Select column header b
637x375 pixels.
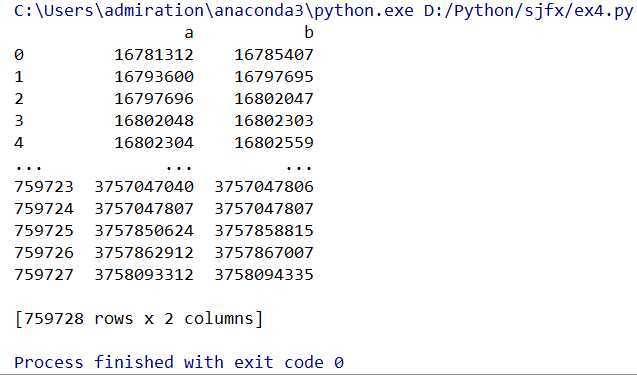309,33
